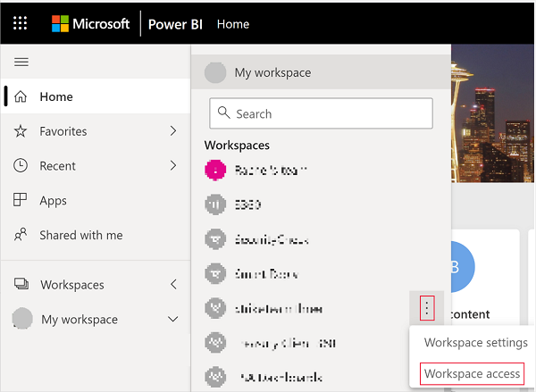
Task: Click the blue circle avatar on content card
Action: coord(463,267)
